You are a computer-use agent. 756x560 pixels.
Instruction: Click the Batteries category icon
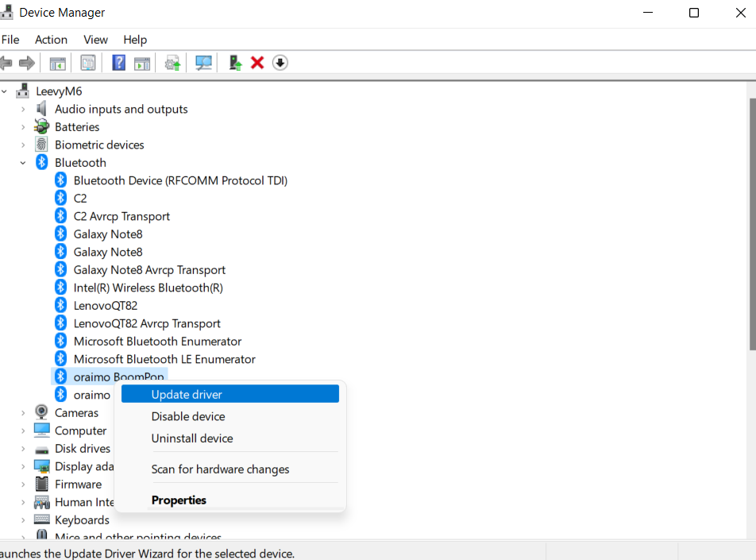[x=42, y=126]
